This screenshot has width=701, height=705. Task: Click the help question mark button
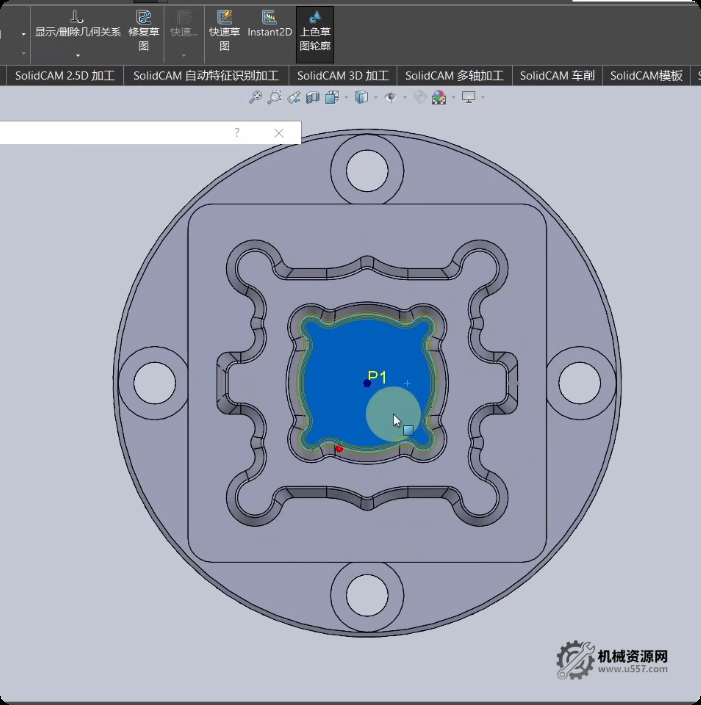click(237, 133)
